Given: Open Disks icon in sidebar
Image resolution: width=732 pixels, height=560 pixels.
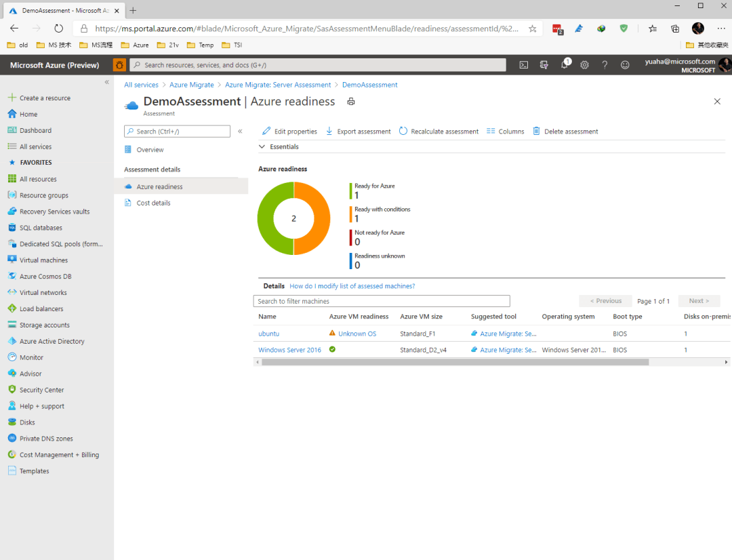Looking at the screenshot, I should 12,422.
